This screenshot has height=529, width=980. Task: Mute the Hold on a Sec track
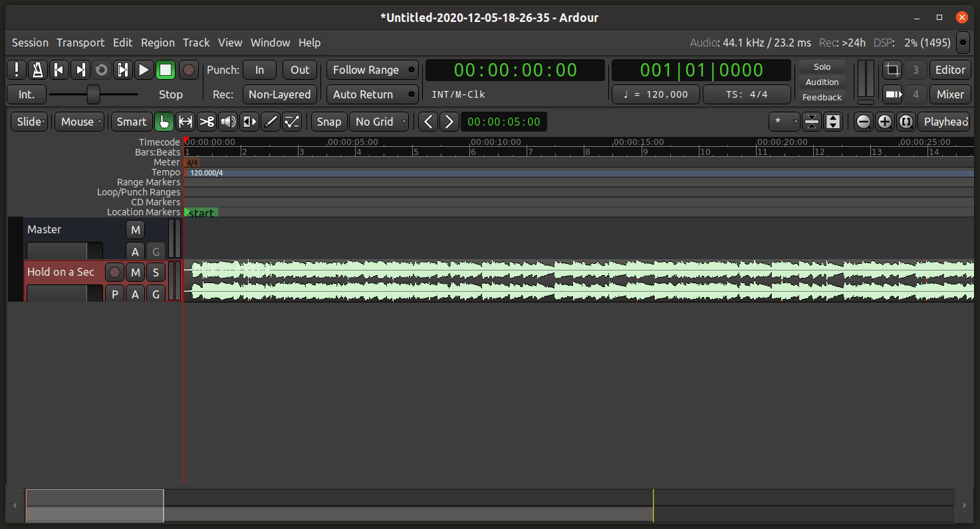tap(135, 272)
